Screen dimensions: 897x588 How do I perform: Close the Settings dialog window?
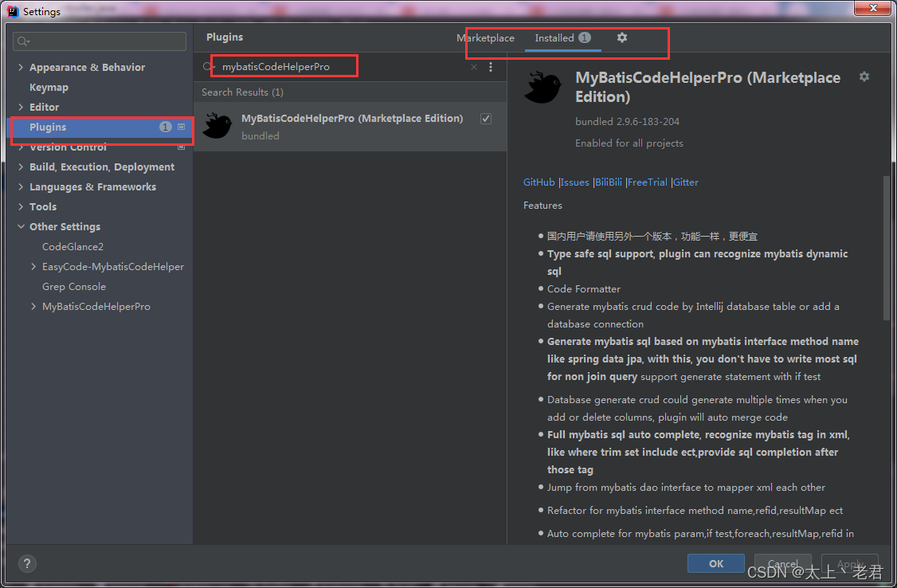click(872, 8)
